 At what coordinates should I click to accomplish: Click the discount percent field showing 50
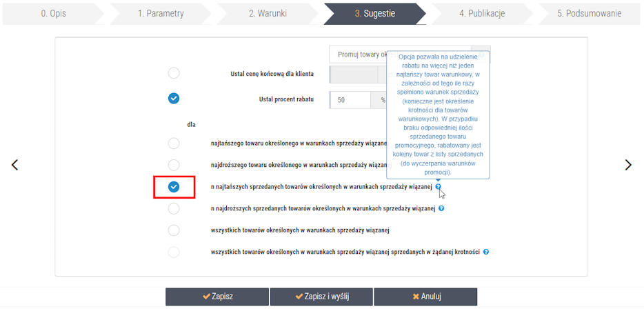pyautogui.click(x=350, y=100)
